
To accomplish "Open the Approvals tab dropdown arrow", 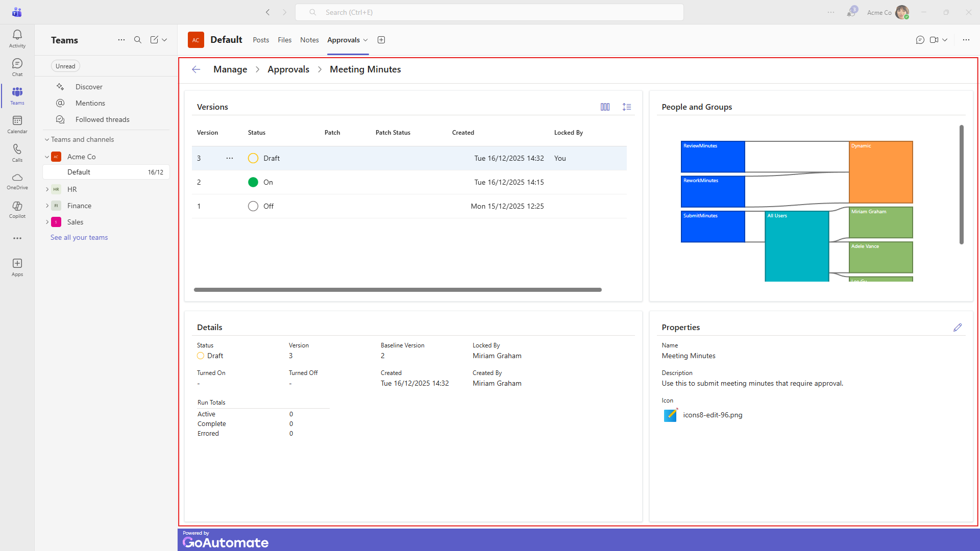I will (365, 40).
